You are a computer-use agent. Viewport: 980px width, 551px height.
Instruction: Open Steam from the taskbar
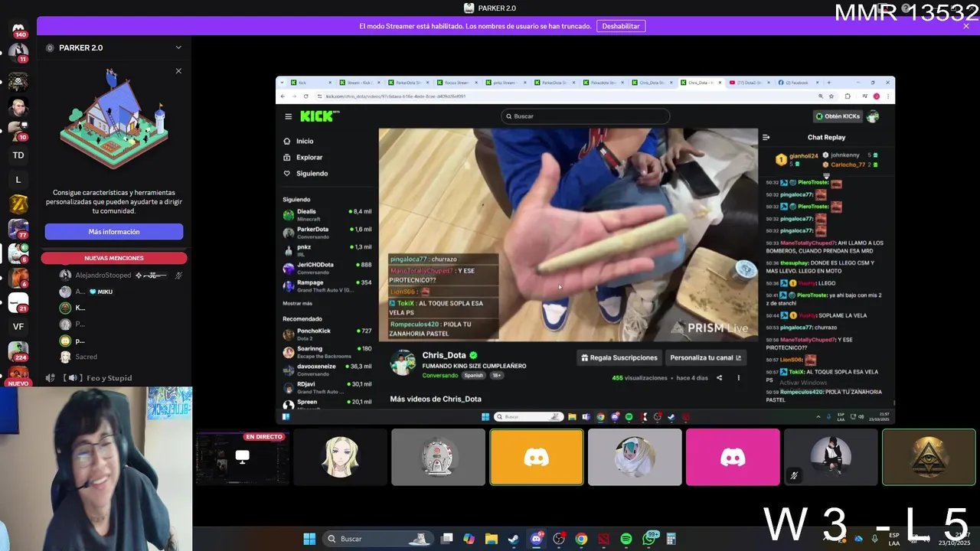click(x=514, y=539)
